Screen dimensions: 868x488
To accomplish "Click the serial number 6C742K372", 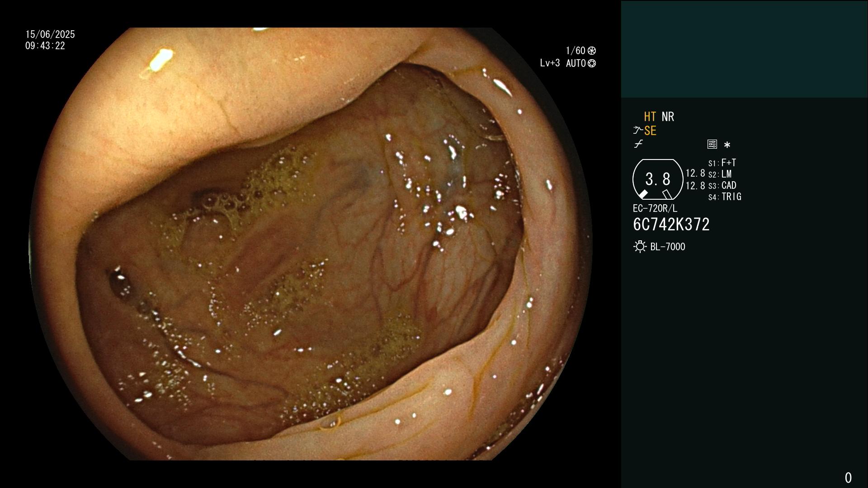I will [671, 225].
